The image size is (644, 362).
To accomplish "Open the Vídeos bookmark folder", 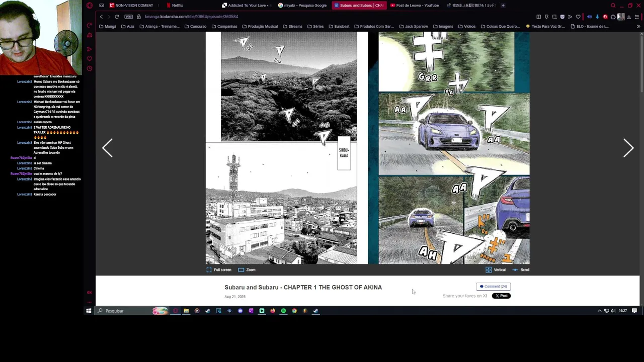I will (466, 26).
